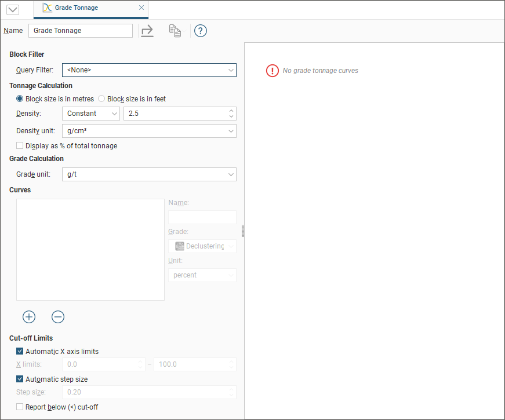Close the Grade Tonnage tab
Image resolution: width=505 pixels, height=420 pixels.
141,8
